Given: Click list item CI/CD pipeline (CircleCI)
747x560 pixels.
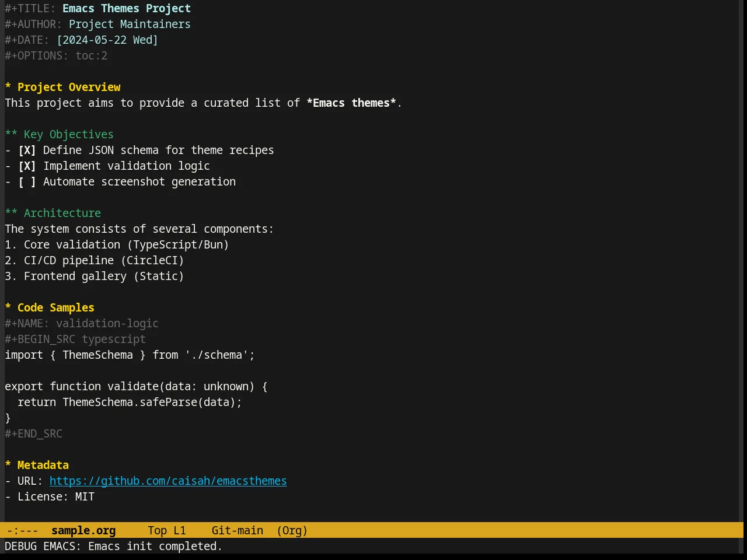Looking at the screenshot, I should coord(95,261).
